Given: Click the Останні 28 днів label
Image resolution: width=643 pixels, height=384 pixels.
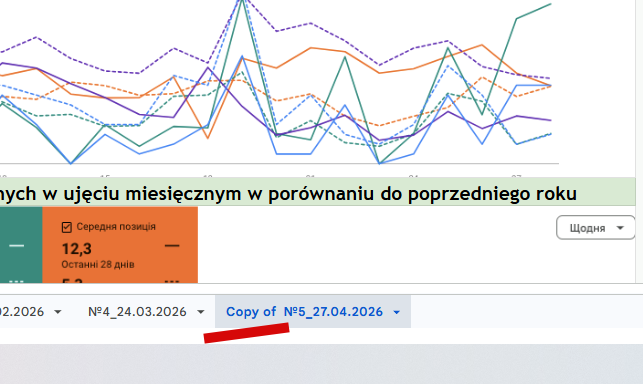Looking at the screenshot, I should point(98,265).
